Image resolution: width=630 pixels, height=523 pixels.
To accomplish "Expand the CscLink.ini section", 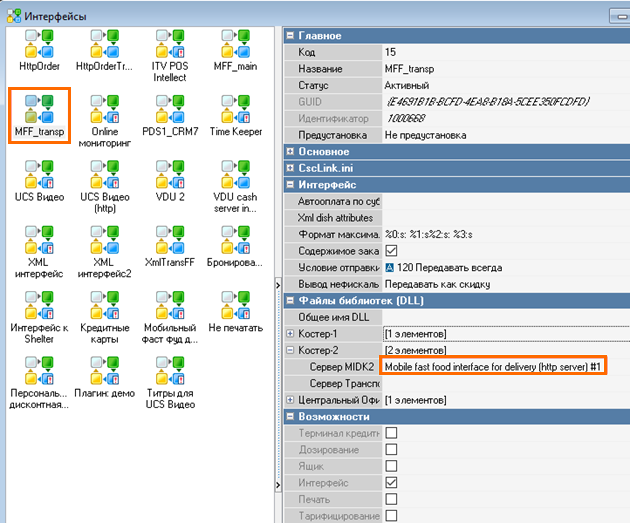I will 290,168.
